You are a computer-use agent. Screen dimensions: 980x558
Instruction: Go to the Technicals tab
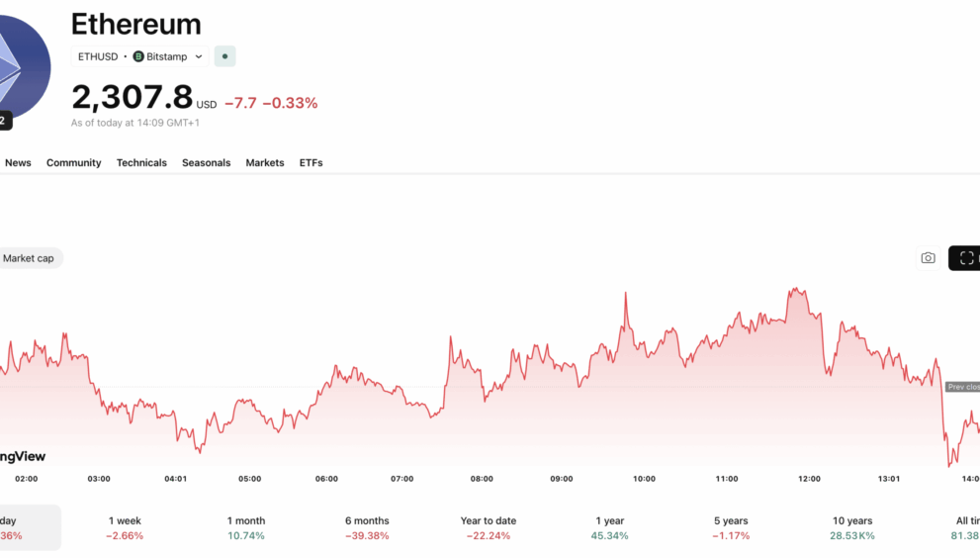pyautogui.click(x=141, y=162)
